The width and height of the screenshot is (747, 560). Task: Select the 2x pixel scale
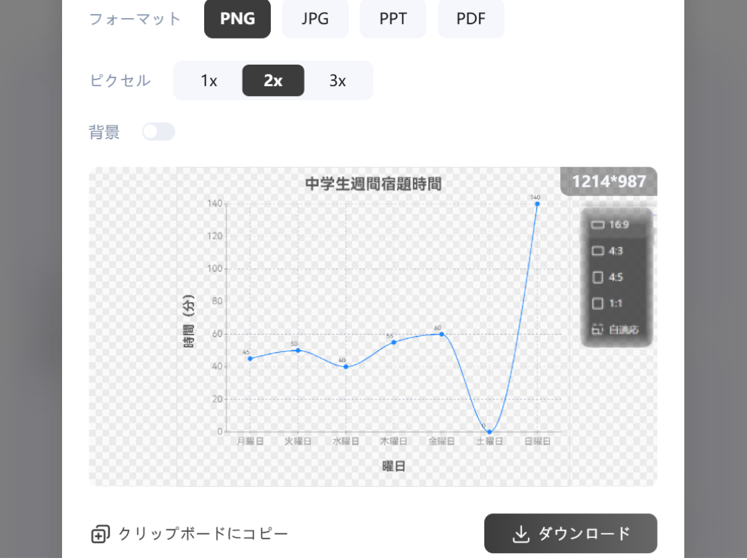pyautogui.click(x=273, y=81)
